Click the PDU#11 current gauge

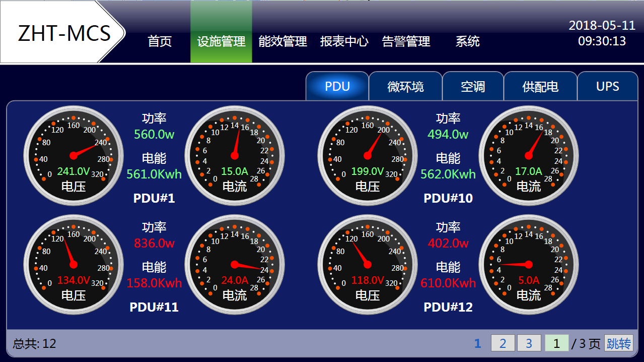point(235,264)
